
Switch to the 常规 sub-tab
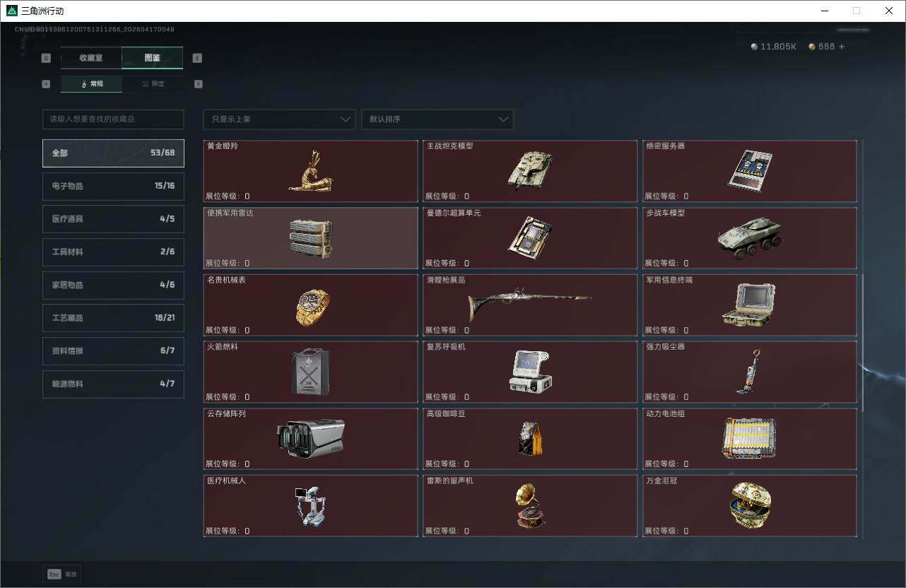click(x=91, y=84)
